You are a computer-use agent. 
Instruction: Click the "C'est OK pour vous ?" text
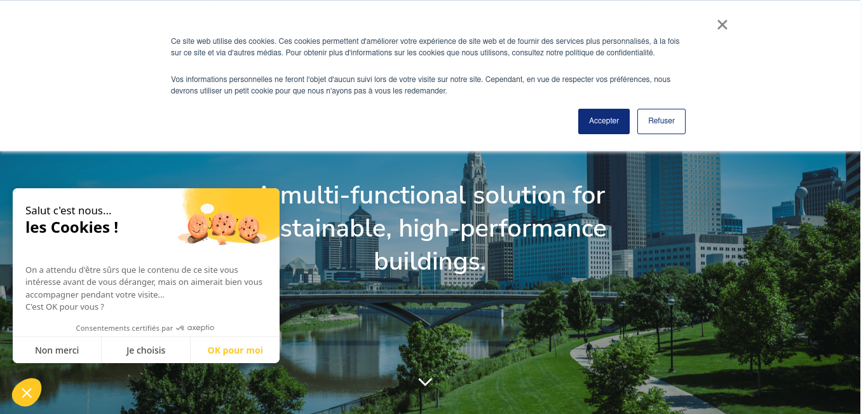coord(65,307)
